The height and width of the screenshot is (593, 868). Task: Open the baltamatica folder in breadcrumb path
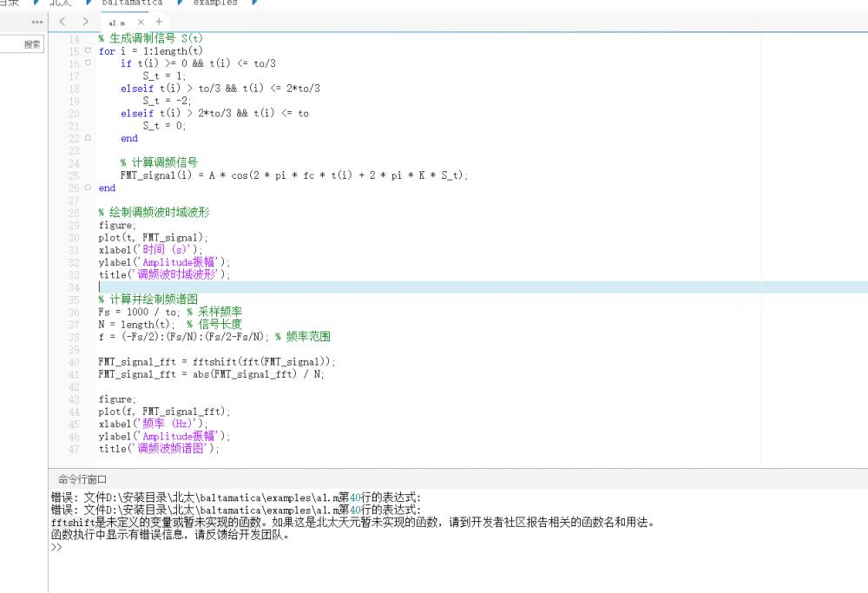(x=131, y=3)
